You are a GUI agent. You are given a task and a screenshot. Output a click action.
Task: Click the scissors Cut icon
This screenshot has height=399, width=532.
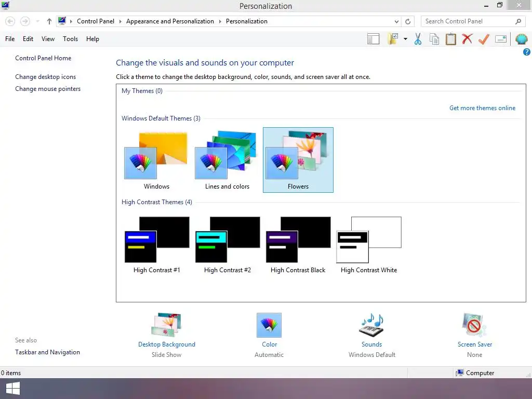click(x=418, y=39)
